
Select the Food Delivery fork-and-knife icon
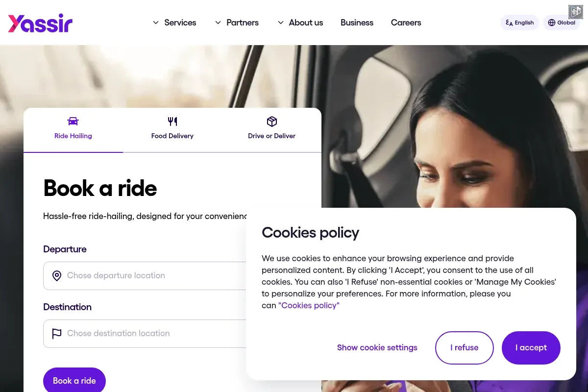[x=172, y=122]
